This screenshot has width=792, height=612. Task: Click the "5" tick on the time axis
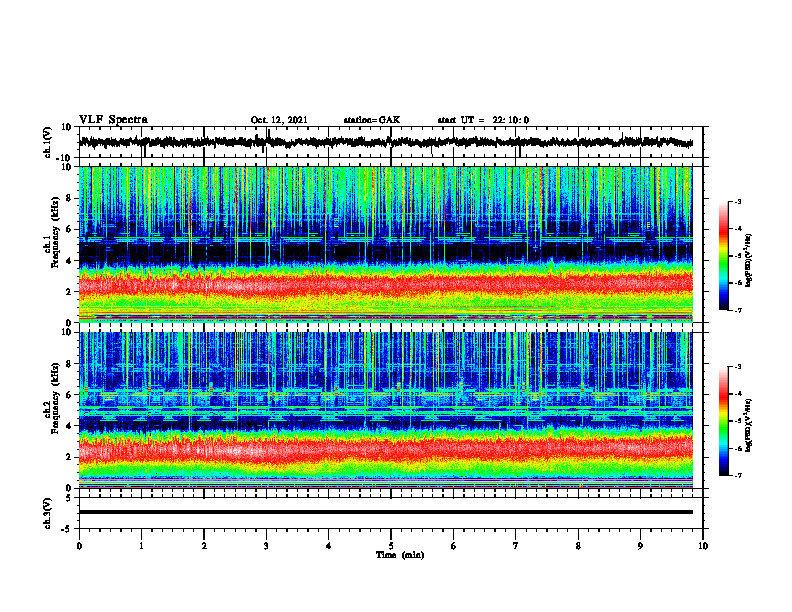[391, 546]
